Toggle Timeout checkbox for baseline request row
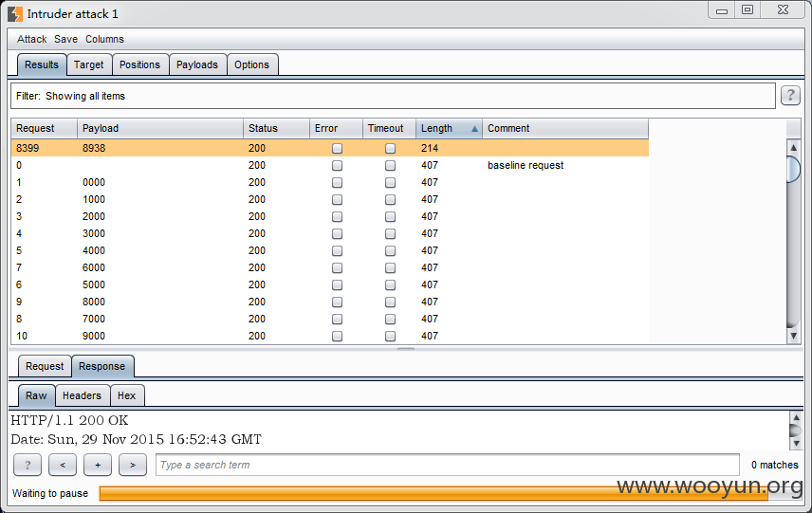This screenshot has height=513, width=812. [391, 166]
